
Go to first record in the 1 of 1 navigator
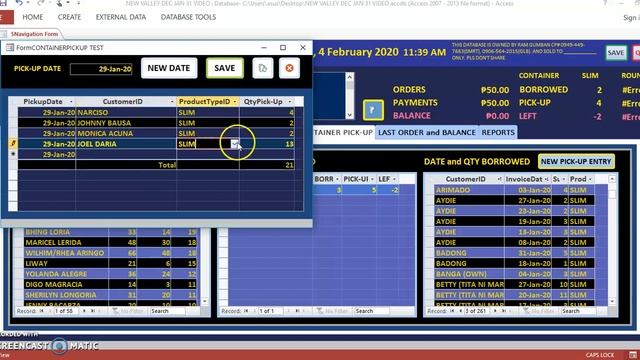[246, 311]
